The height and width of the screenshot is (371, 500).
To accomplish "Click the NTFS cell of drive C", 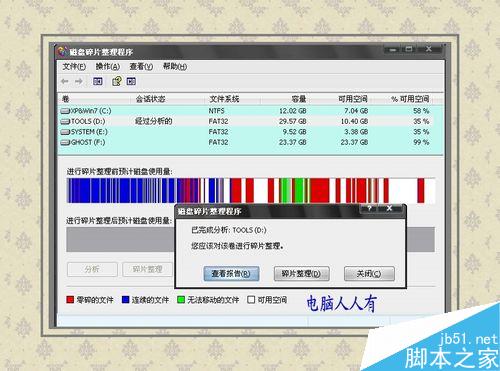I will coord(217,111).
